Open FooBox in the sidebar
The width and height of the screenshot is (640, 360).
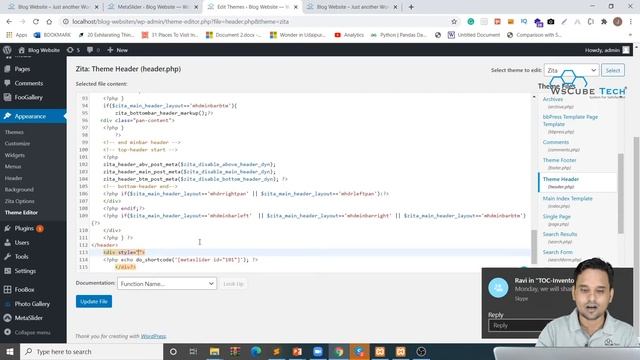[x=24, y=290]
